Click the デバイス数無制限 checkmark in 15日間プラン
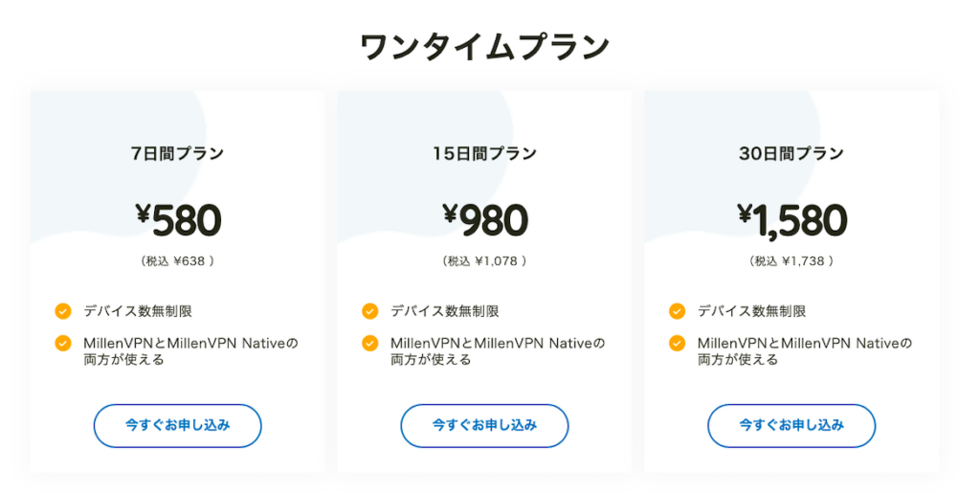This screenshot has height=493, width=980. click(369, 311)
